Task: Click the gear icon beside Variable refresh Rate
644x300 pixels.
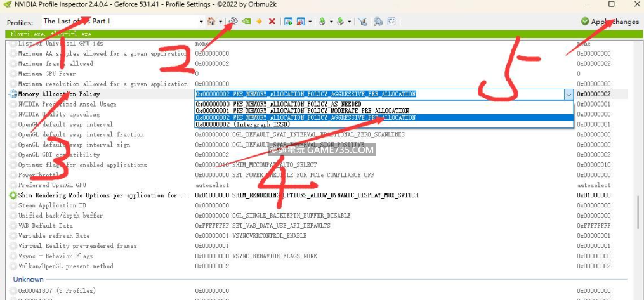Action: coord(13,236)
